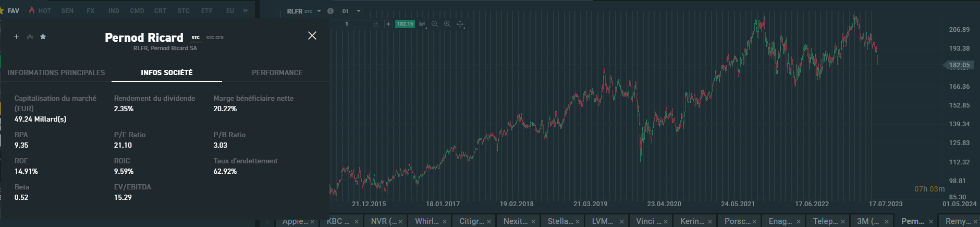Image resolution: width=980 pixels, height=227 pixels.
Task: Close the Stella... chart tab
Action: click(578, 222)
